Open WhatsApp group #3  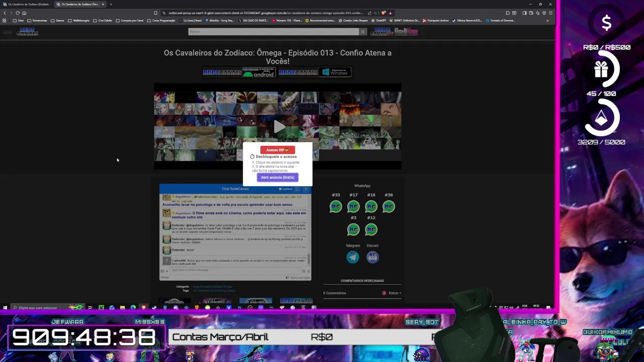353,229
